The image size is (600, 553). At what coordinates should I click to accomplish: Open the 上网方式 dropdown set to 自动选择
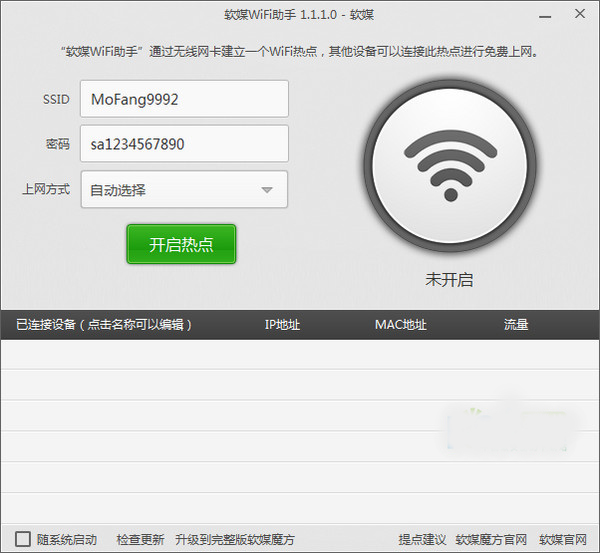(x=184, y=189)
